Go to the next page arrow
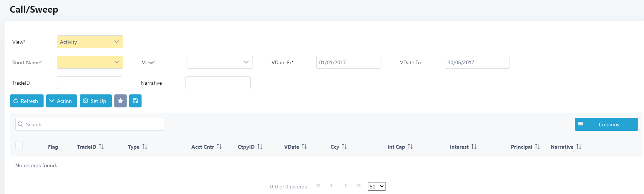This screenshot has height=194, width=644. coord(345,185)
